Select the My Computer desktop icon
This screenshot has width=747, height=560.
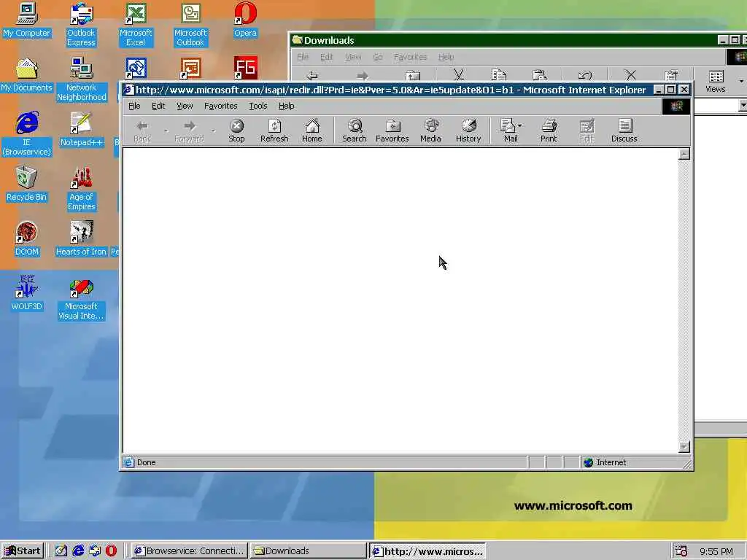click(x=27, y=20)
